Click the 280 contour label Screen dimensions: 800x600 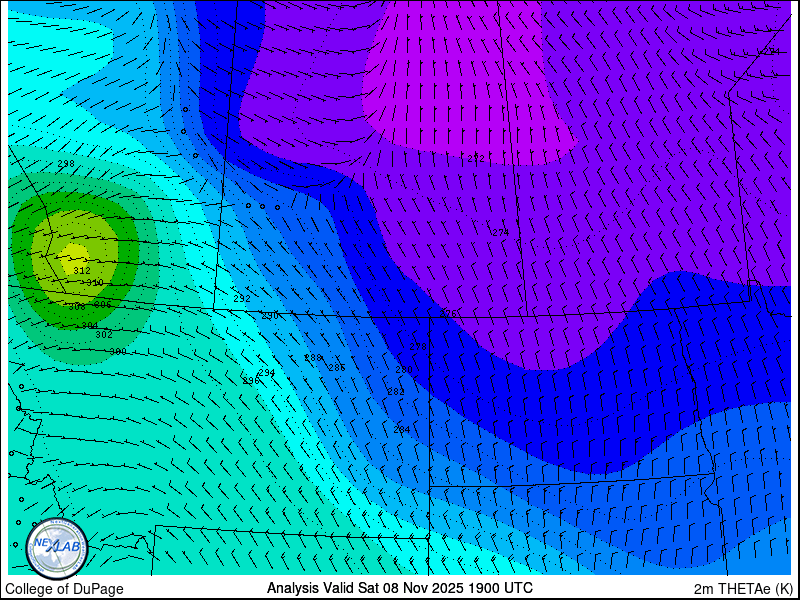[x=404, y=369]
